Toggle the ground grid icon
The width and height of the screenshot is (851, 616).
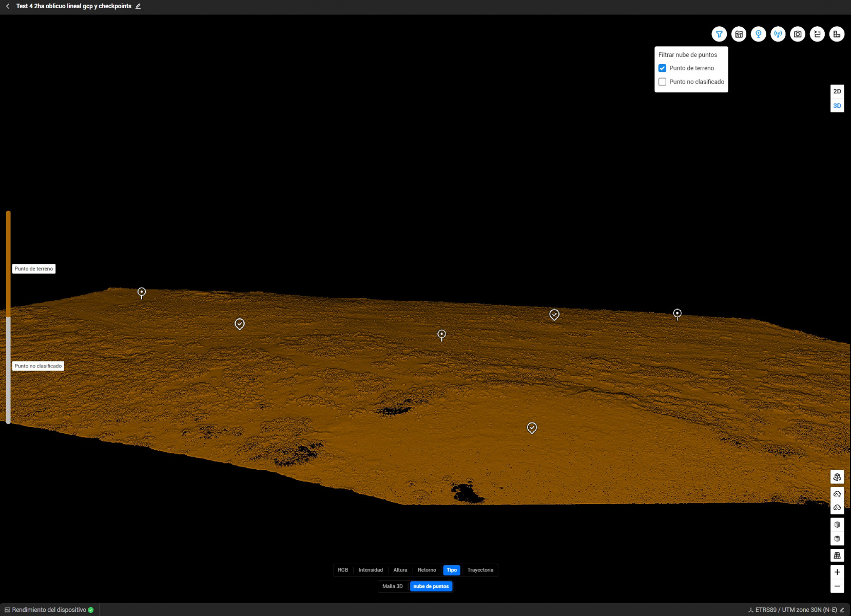(x=837, y=555)
